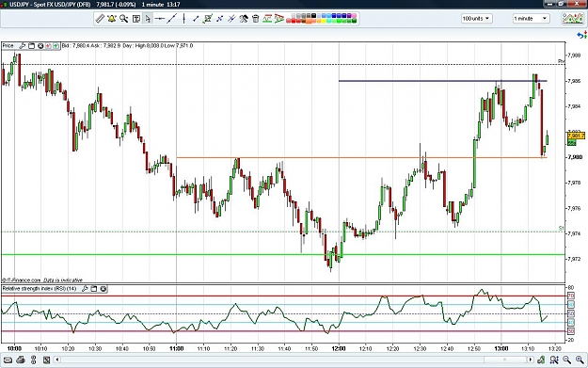Click the green buy icon in Price panel
The height and width of the screenshot is (368, 588).
pyautogui.click(x=56, y=46)
